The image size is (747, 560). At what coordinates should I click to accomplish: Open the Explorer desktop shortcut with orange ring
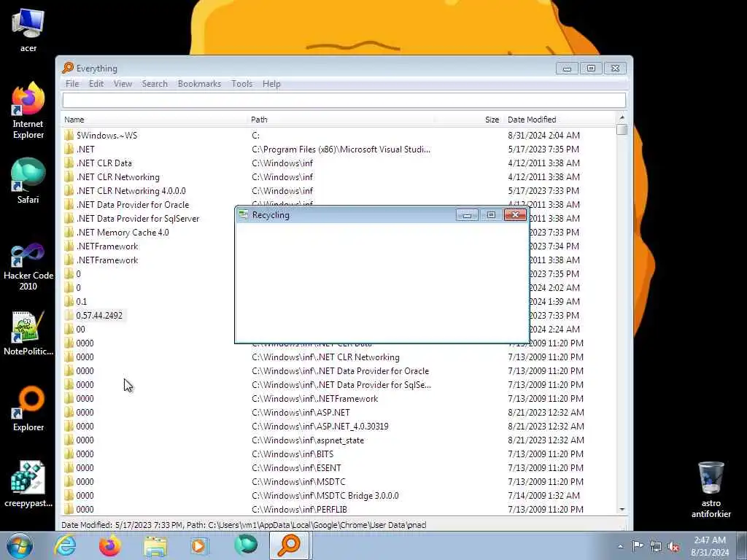click(28, 408)
